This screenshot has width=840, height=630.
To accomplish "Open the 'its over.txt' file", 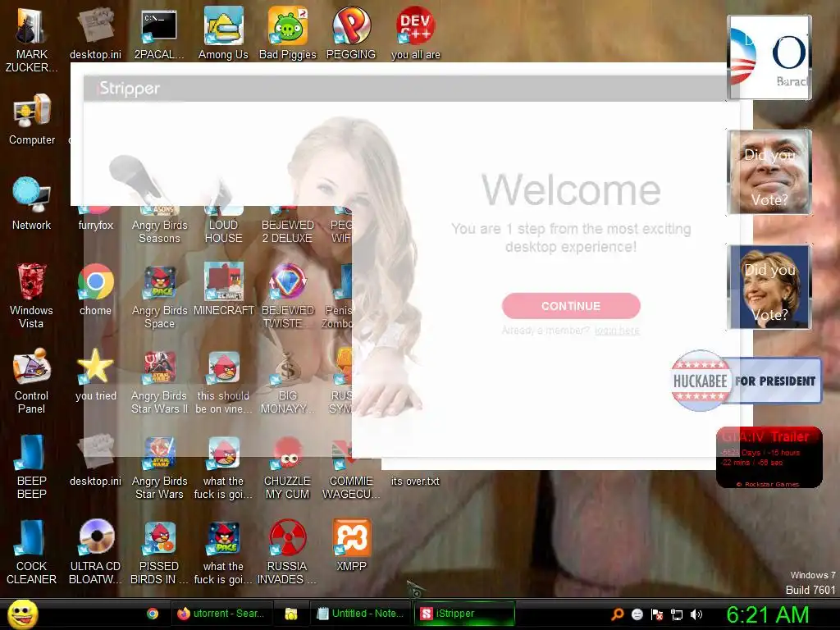I will point(415,481).
